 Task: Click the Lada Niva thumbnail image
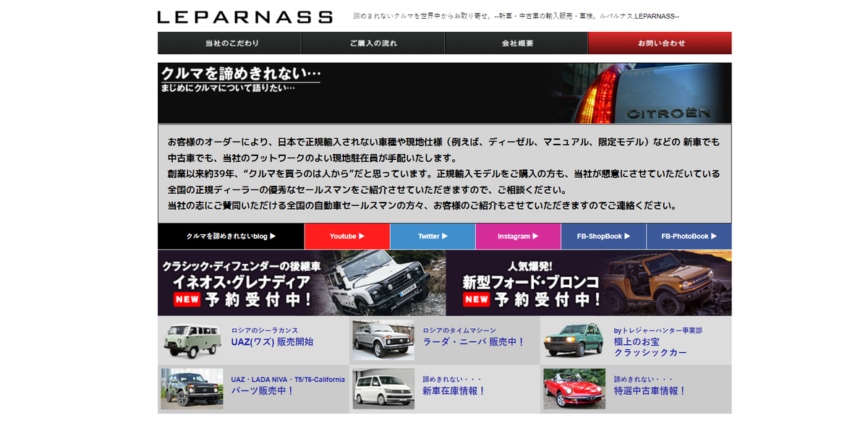pos(383,341)
